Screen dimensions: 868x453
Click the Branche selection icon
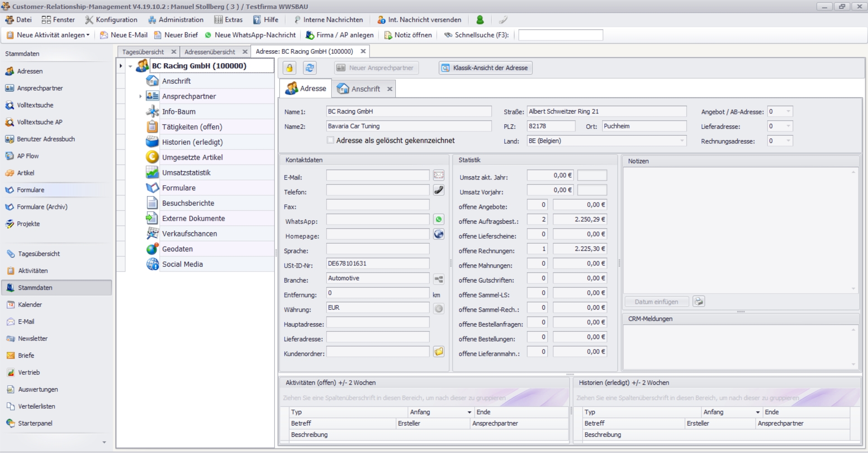[439, 279]
